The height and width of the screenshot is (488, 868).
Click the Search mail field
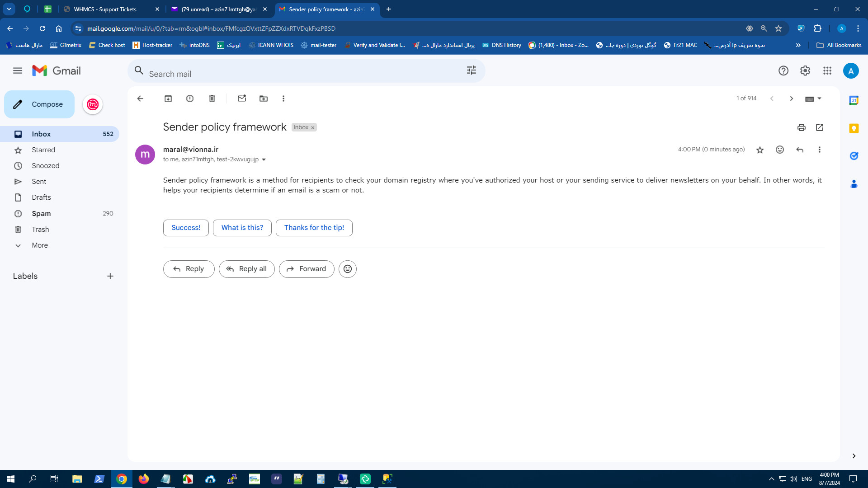coord(298,74)
